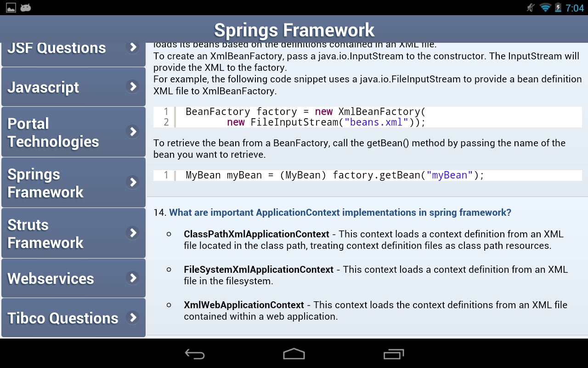The height and width of the screenshot is (368, 588).
Task: Tap the battery status icon
Action: pos(558,7)
